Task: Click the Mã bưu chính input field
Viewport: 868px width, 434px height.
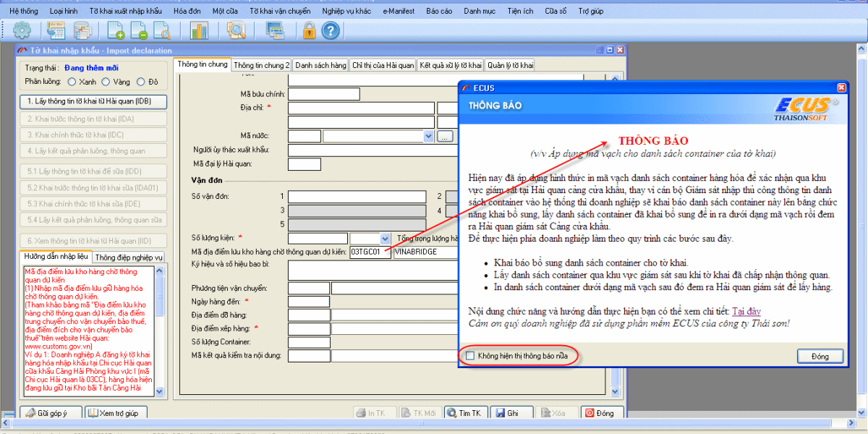Action: [324, 94]
